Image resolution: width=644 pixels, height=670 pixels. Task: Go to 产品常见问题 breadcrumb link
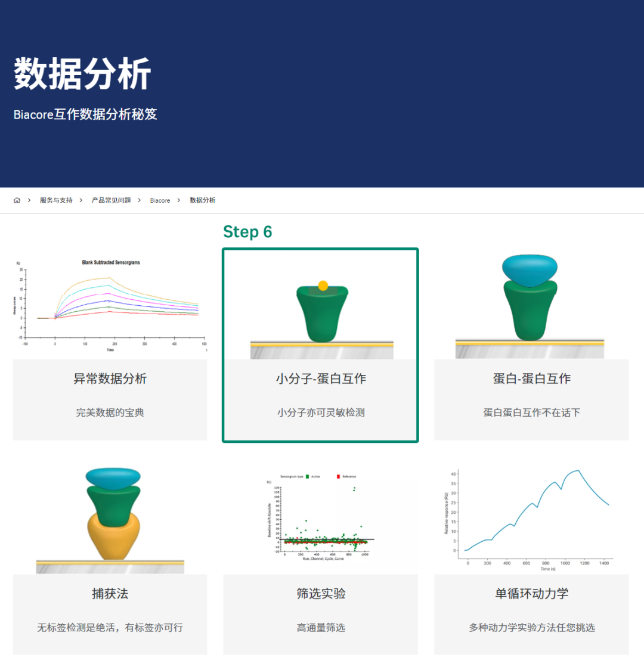pos(111,200)
